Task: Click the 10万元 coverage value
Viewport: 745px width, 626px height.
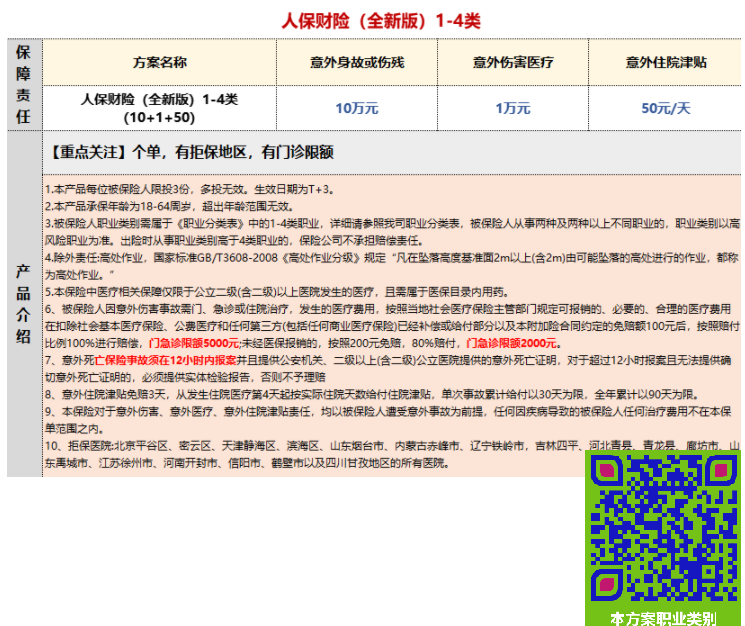Action: point(357,108)
